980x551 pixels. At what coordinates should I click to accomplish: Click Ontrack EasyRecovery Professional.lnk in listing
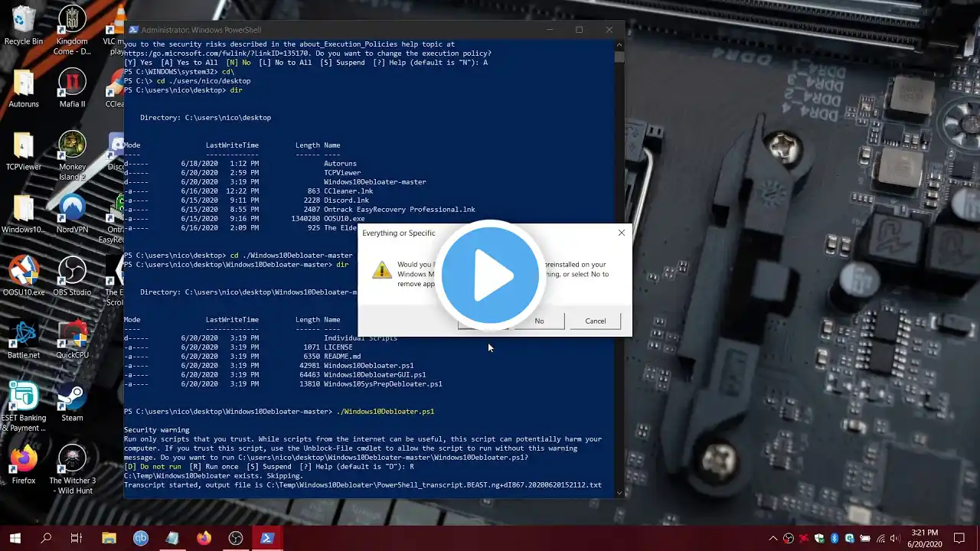point(400,210)
